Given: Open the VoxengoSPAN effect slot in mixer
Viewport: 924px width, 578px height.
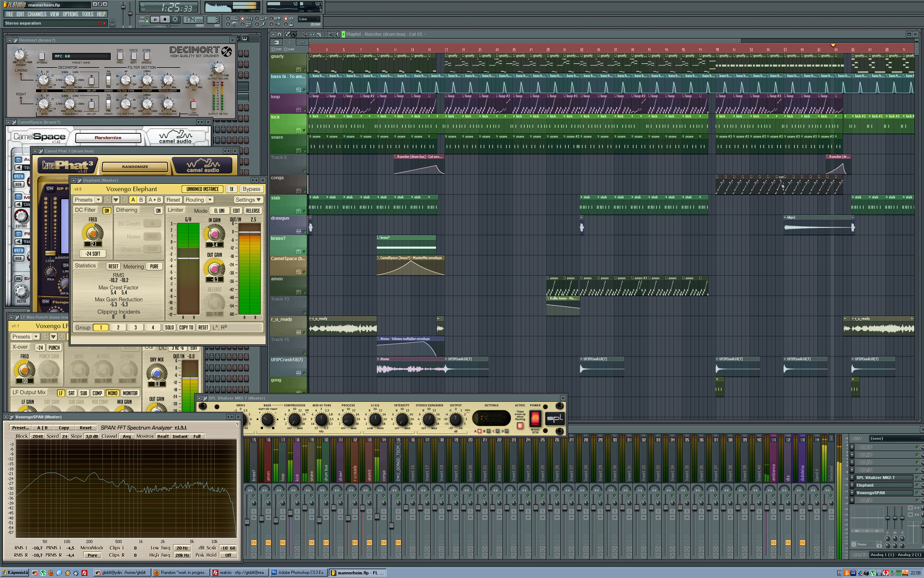Looking at the screenshot, I should coord(884,493).
